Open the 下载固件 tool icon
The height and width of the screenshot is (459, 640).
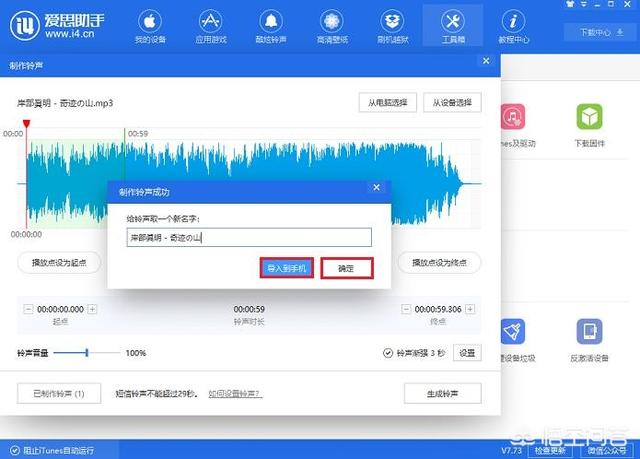(x=589, y=117)
